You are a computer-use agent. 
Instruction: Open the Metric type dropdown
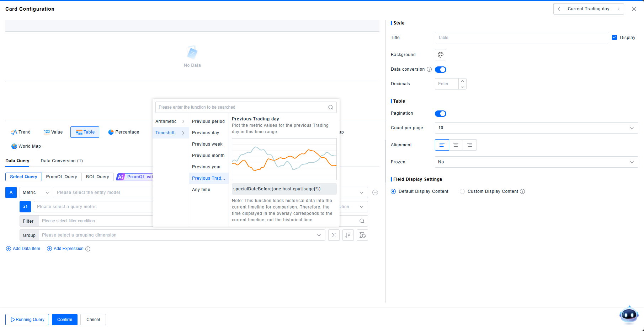click(x=36, y=192)
